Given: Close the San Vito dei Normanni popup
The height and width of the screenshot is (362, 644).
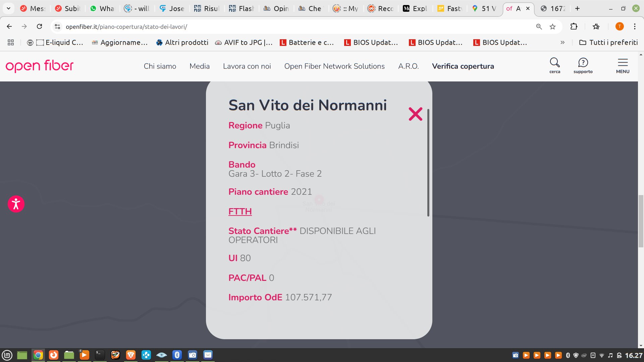Looking at the screenshot, I should tap(416, 114).
